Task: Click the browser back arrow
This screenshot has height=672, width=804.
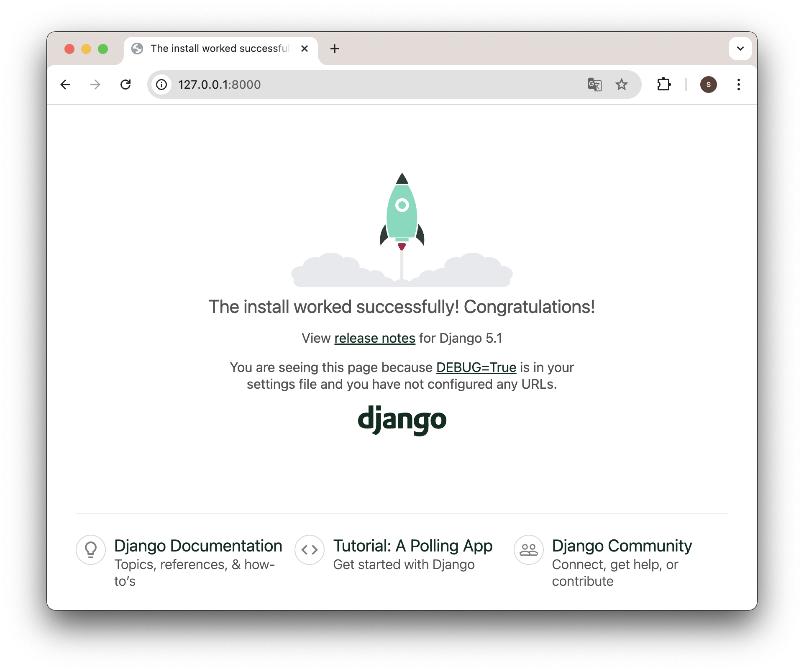Action: pos(65,85)
